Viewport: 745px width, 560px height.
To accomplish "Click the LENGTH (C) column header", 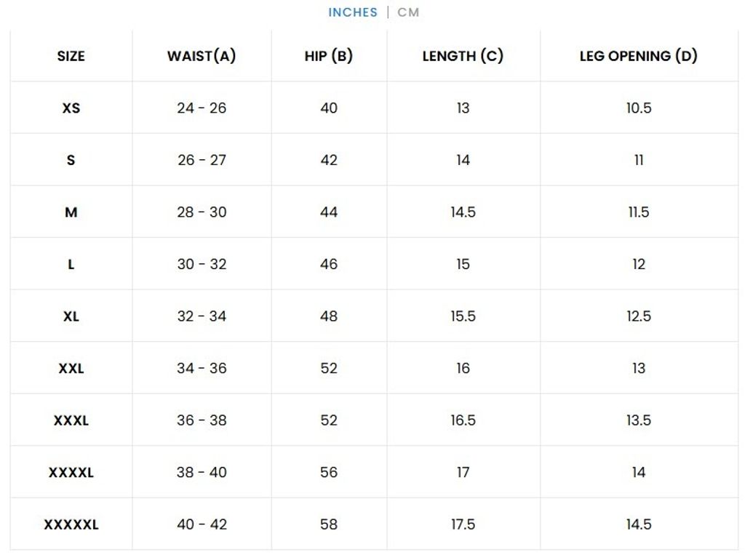I will 463,56.
